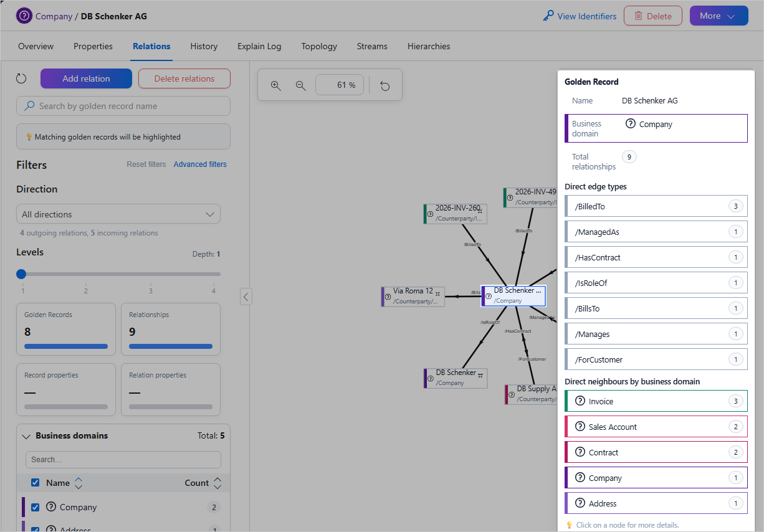Select the /BilledTo edge type row
This screenshot has height=532, width=764.
656,206
